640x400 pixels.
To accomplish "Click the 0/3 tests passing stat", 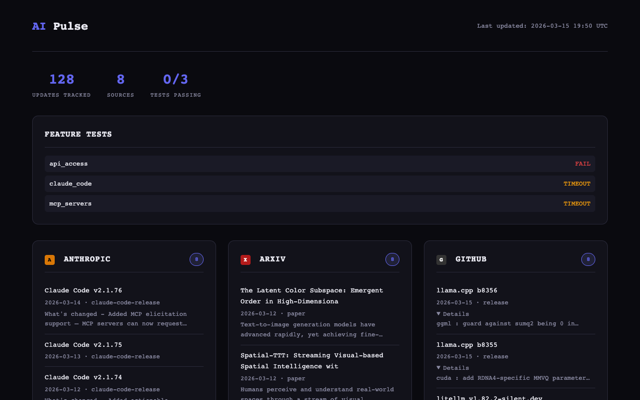I will click(x=176, y=85).
